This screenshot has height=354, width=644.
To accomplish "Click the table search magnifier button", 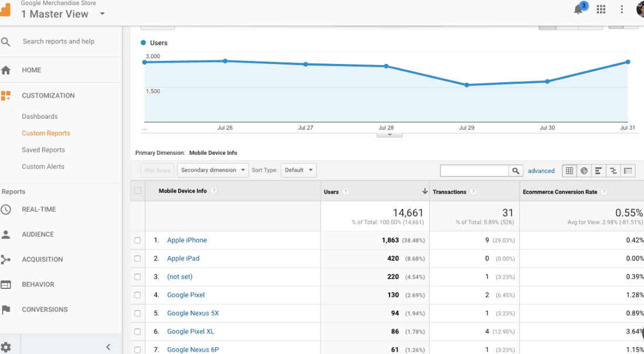I will pos(516,171).
